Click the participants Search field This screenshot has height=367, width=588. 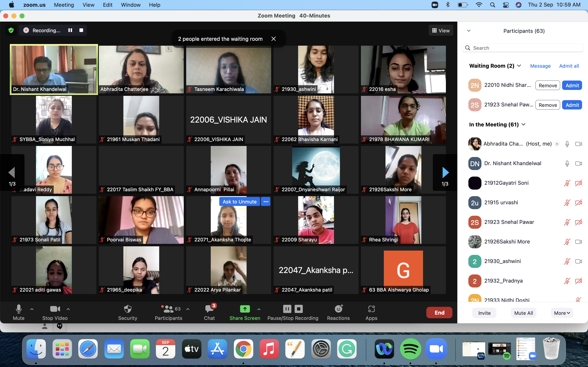pyautogui.click(x=522, y=48)
